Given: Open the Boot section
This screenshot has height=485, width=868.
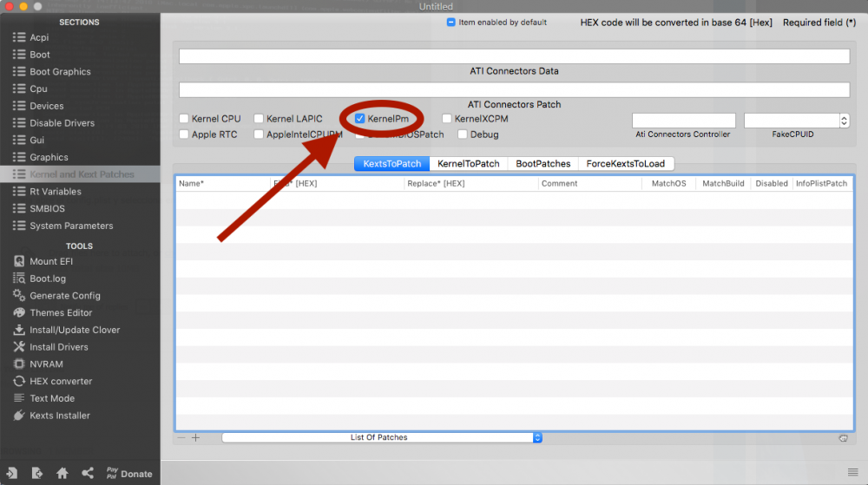Looking at the screenshot, I should [x=39, y=54].
